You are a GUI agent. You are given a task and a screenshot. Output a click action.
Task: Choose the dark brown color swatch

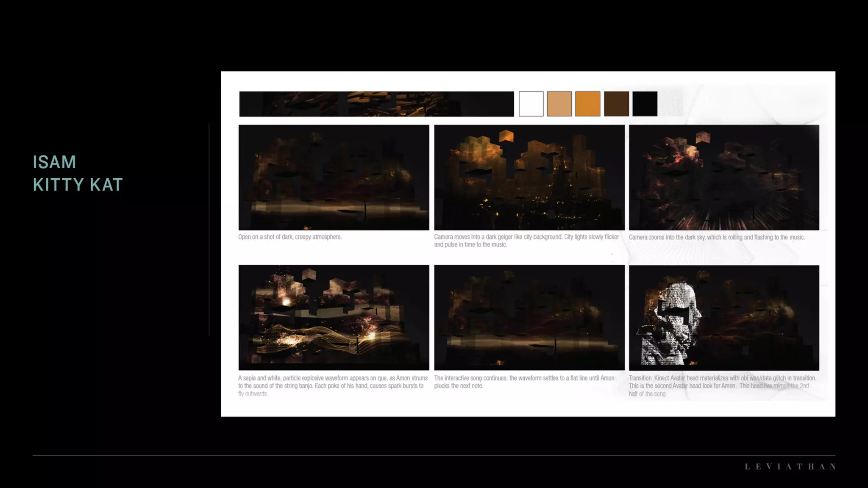coord(616,104)
